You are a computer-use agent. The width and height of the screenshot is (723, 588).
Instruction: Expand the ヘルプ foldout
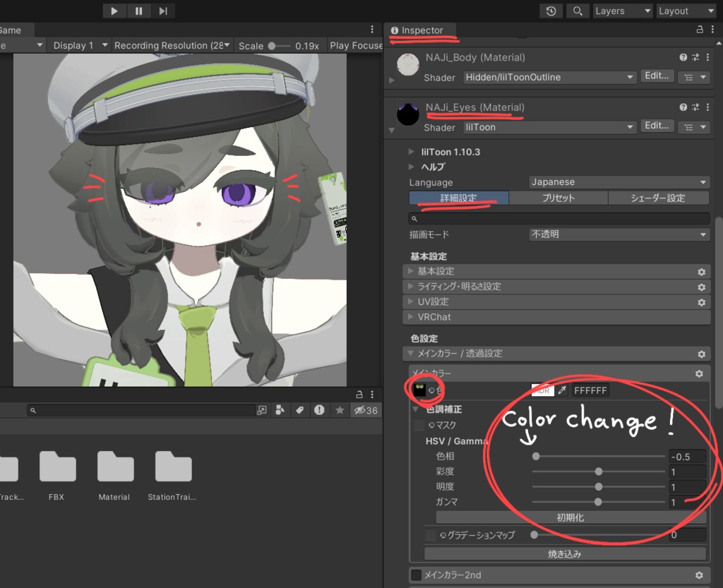412,167
